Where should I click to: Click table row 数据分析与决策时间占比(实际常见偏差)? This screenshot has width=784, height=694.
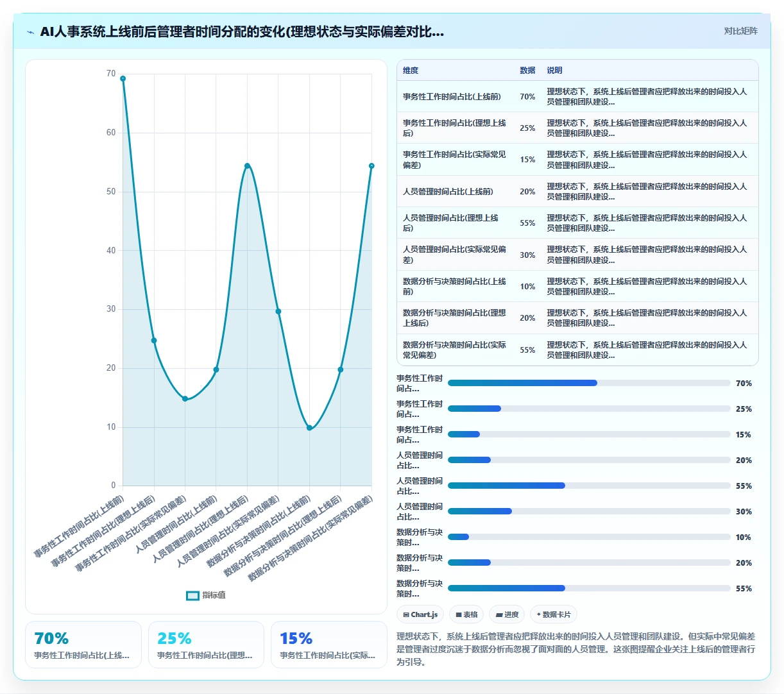577,350
